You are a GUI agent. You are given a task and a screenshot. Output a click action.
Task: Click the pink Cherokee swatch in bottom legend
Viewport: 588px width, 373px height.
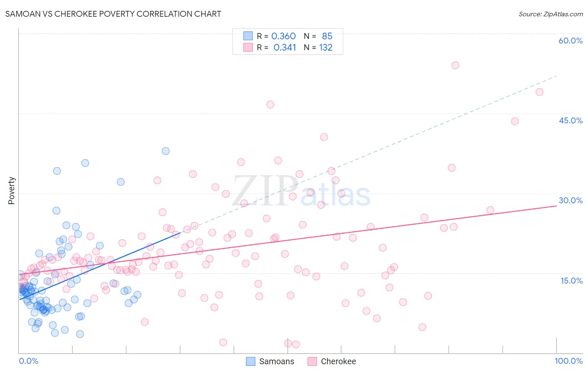312,361
